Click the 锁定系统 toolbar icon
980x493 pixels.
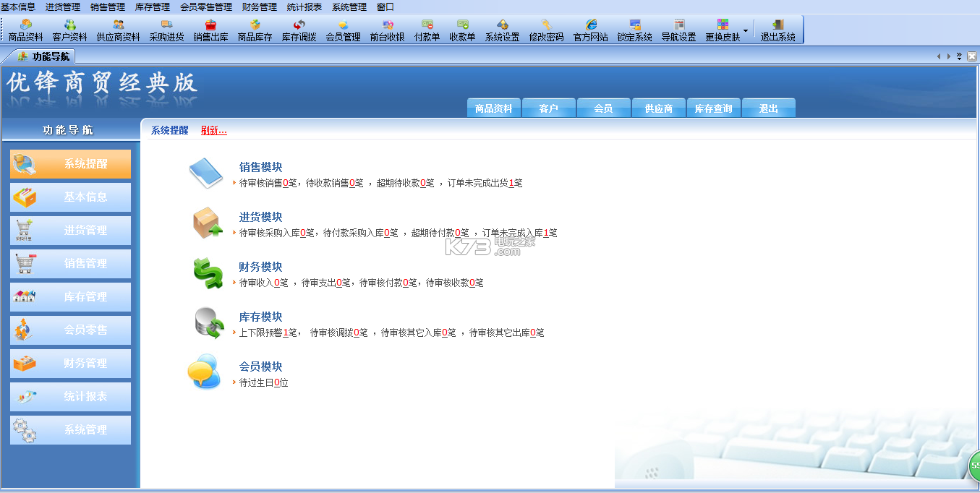pos(634,30)
